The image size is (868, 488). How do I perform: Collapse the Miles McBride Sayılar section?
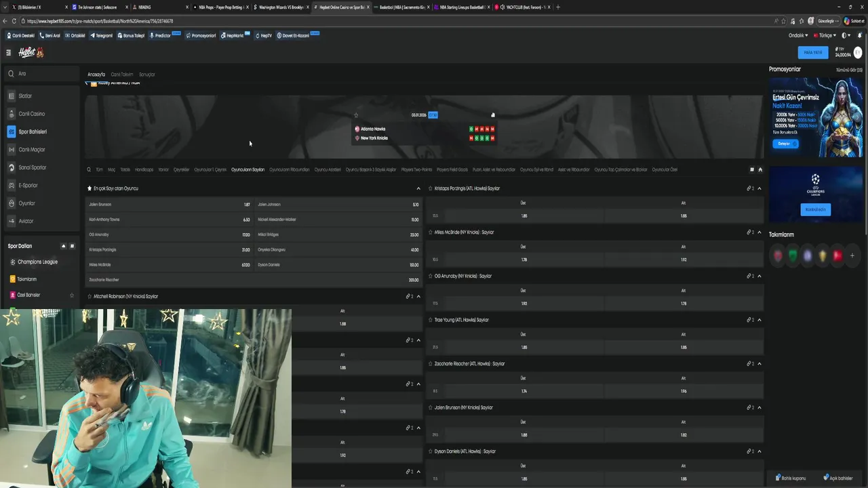(759, 232)
